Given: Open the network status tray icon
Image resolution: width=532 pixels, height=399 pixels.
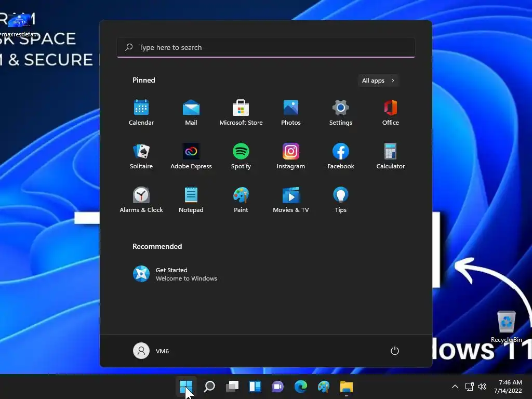Looking at the screenshot, I should pyautogui.click(x=470, y=387).
